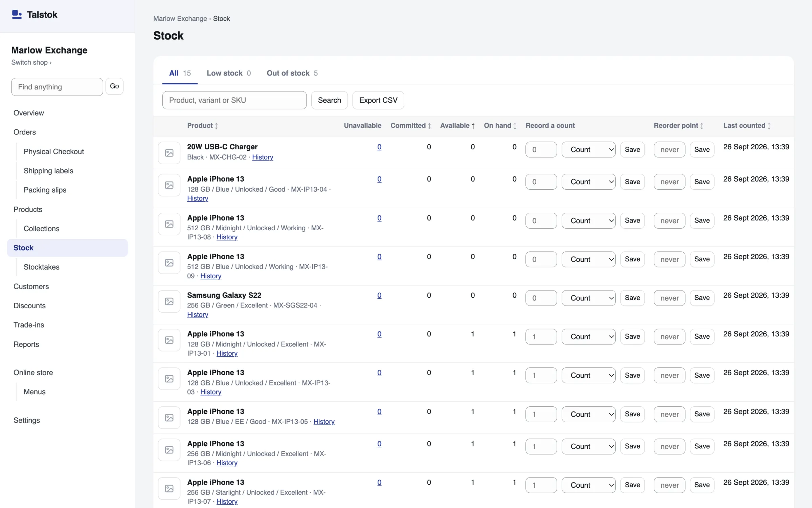This screenshot has width=812, height=508.
Task: Sort by Last counted arrows icon
Action: coord(769,126)
